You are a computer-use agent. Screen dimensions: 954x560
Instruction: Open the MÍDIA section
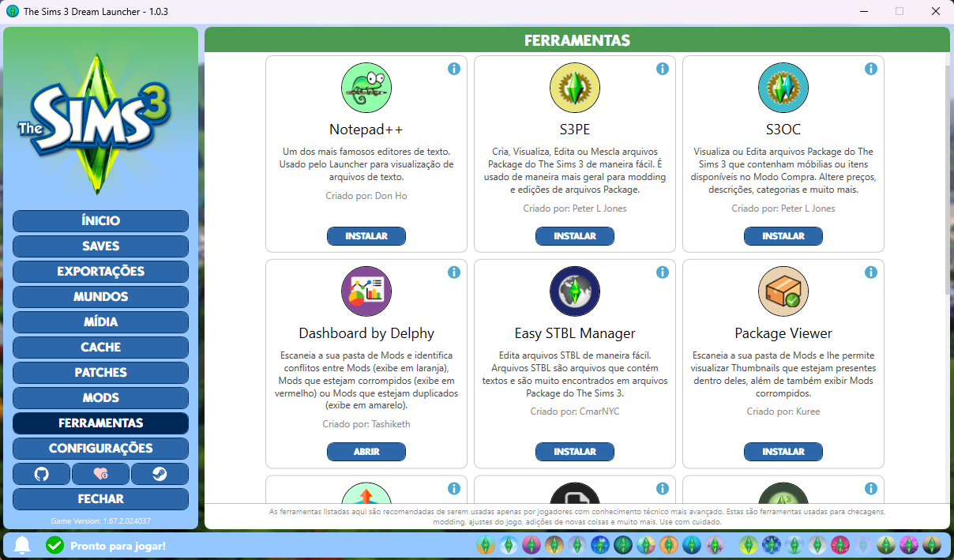click(100, 322)
